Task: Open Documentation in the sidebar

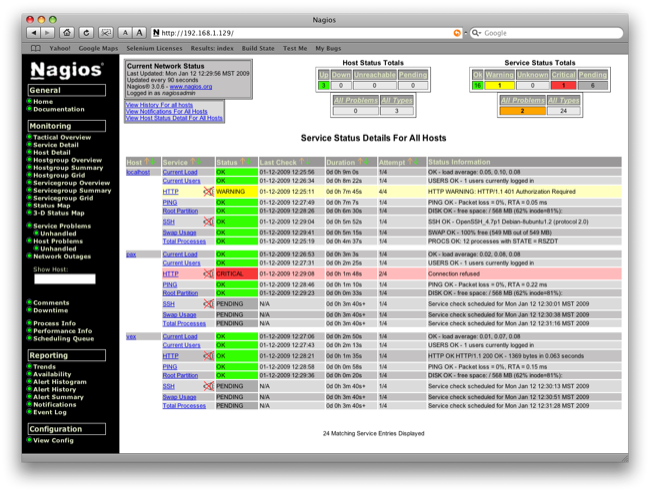Action: (x=59, y=109)
